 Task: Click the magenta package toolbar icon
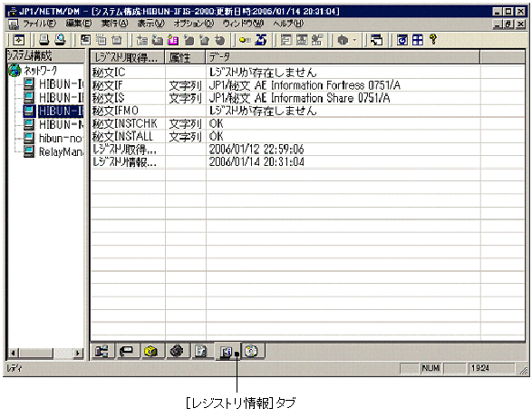[173, 40]
